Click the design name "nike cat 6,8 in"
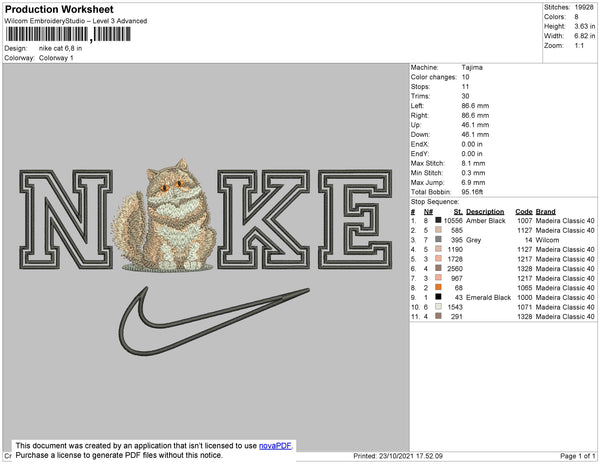Image resolution: width=600 pixels, height=464 pixels. (60, 49)
